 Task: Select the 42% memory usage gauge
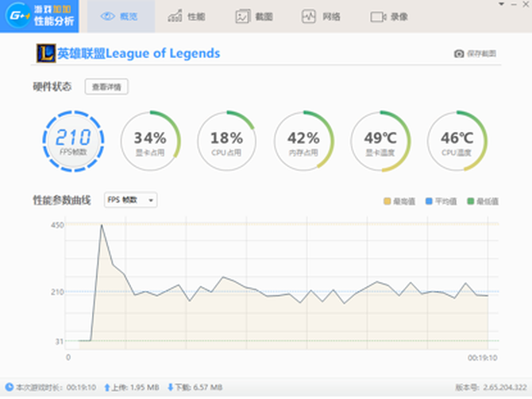[303, 141]
